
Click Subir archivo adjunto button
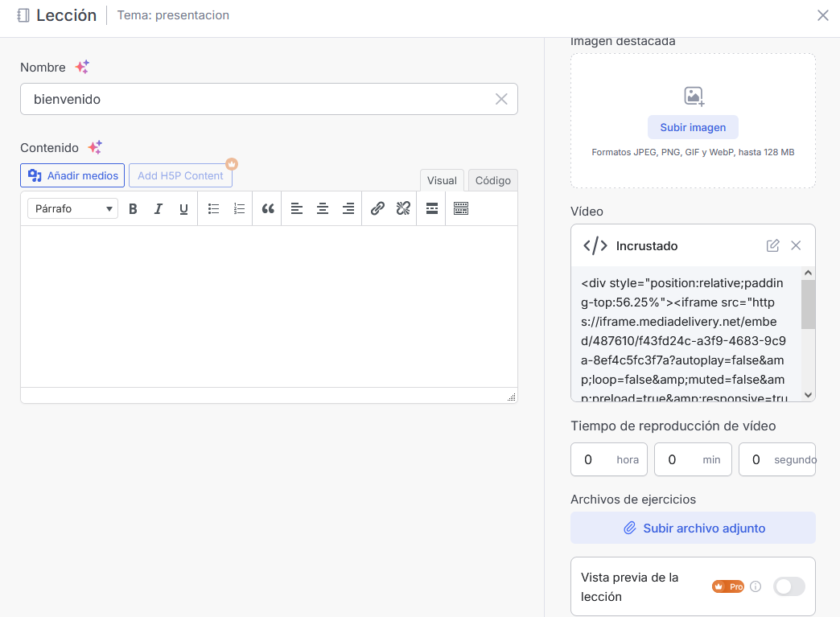click(693, 529)
